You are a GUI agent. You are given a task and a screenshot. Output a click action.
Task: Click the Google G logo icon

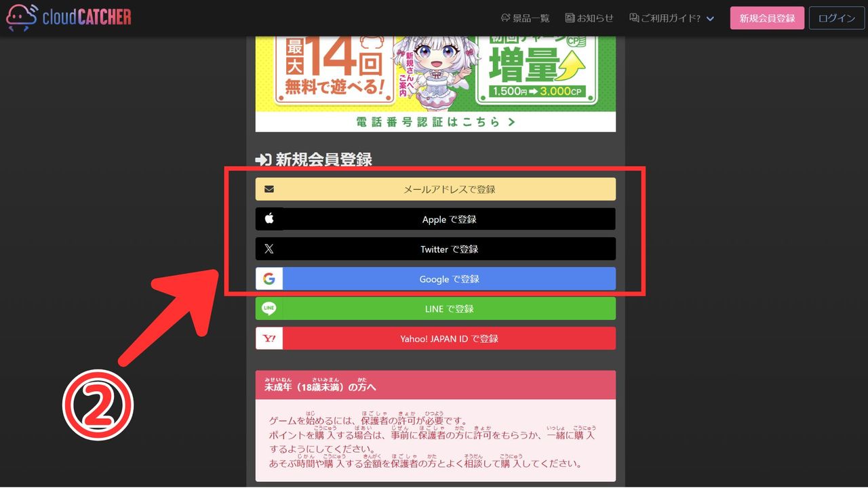[x=269, y=279]
